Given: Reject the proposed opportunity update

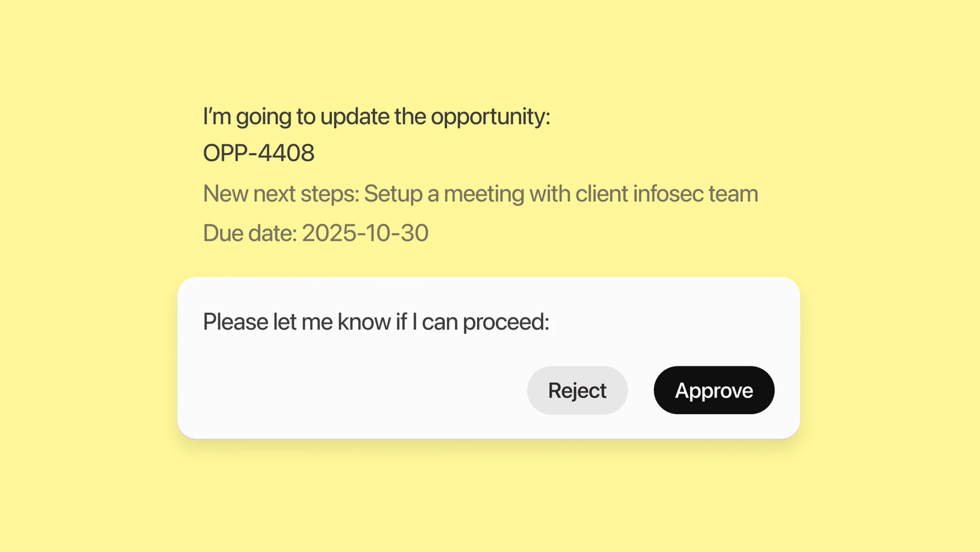Looking at the screenshot, I should (577, 390).
